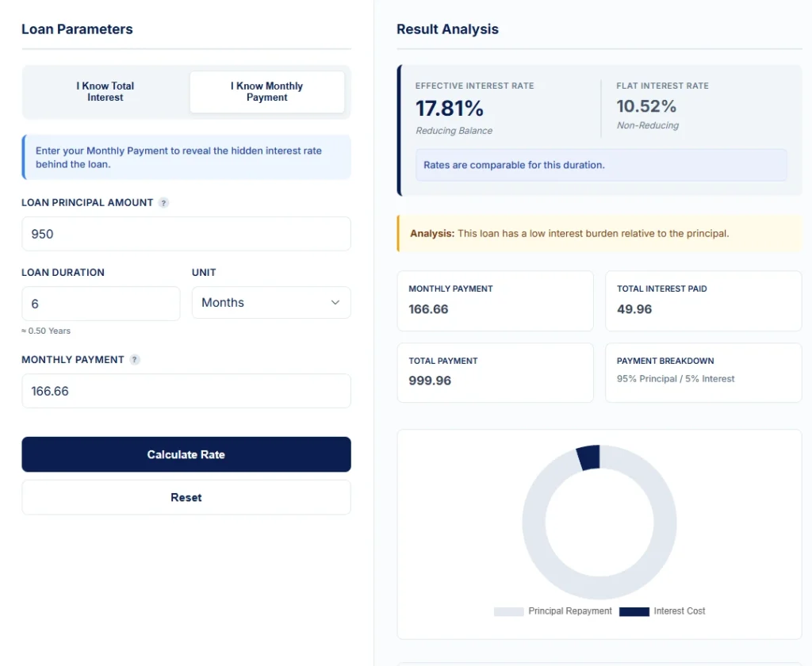Switch to the I Know Total Interest tab
This screenshot has height=666, width=812.
105,91
